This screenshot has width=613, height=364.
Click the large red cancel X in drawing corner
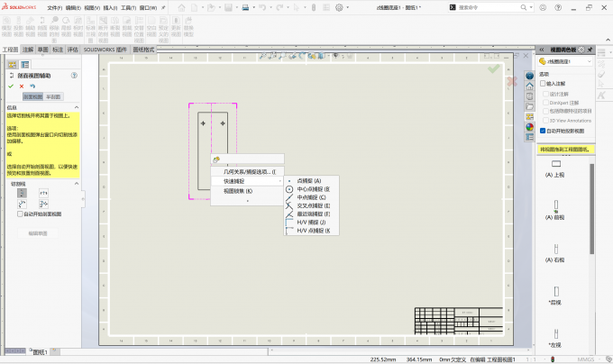tap(512, 81)
